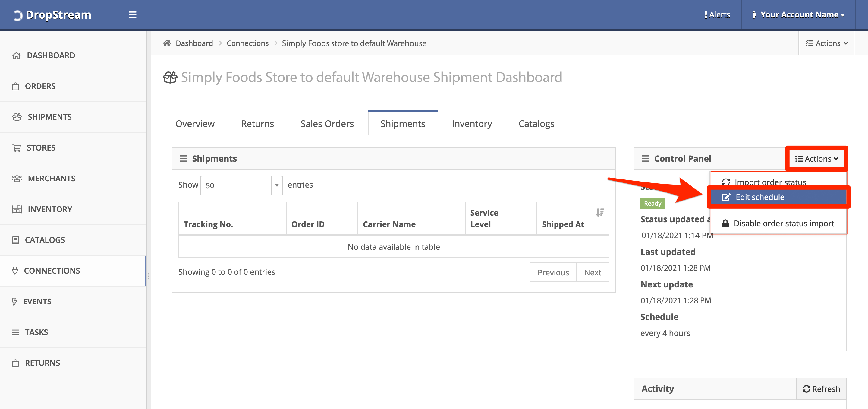This screenshot has width=868, height=409.
Task: Click the Catalogs icon in sidebar
Action: 15,240
